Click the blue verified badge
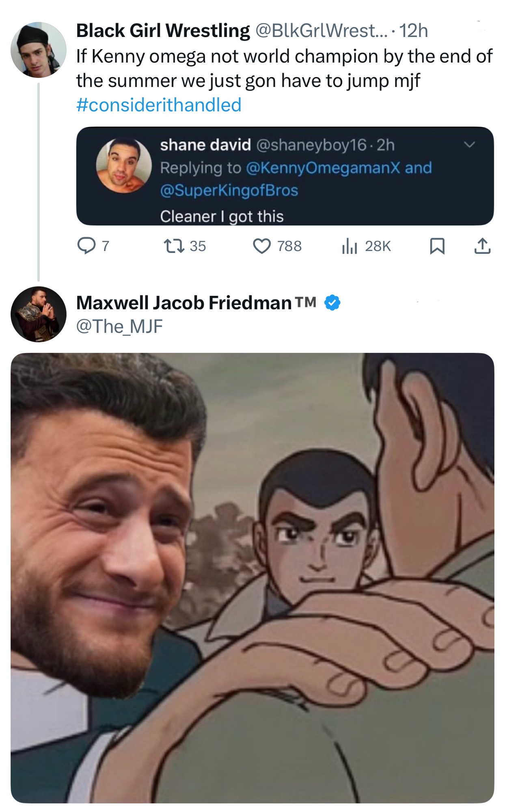505x812 pixels. [332, 302]
